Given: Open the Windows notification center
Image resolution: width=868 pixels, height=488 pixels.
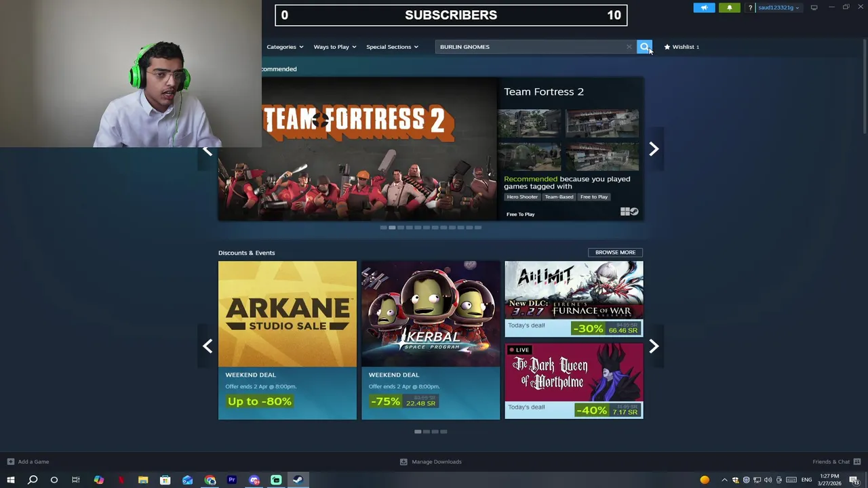Looking at the screenshot, I should [x=854, y=480].
